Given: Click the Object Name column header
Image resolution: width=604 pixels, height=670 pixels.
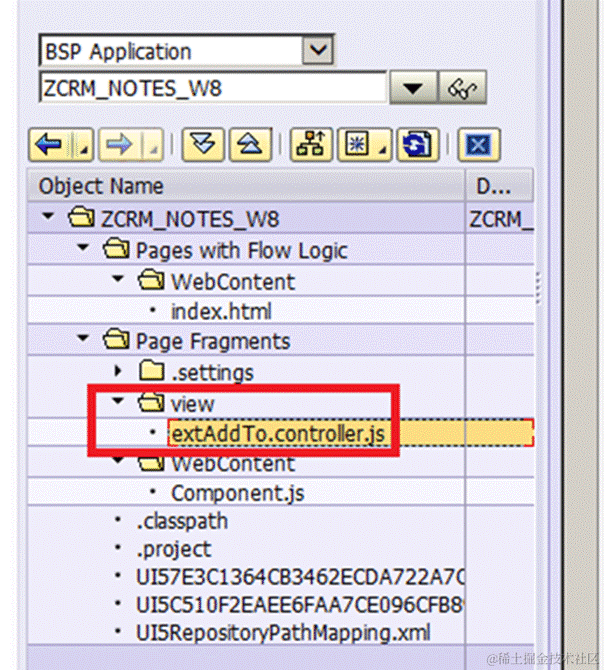Looking at the screenshot, I should coord(246,186).
